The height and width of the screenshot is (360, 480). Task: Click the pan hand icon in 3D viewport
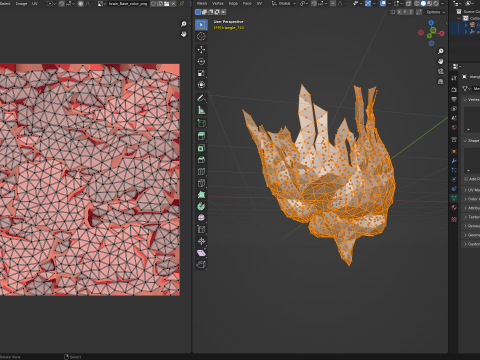click(441, 61)
